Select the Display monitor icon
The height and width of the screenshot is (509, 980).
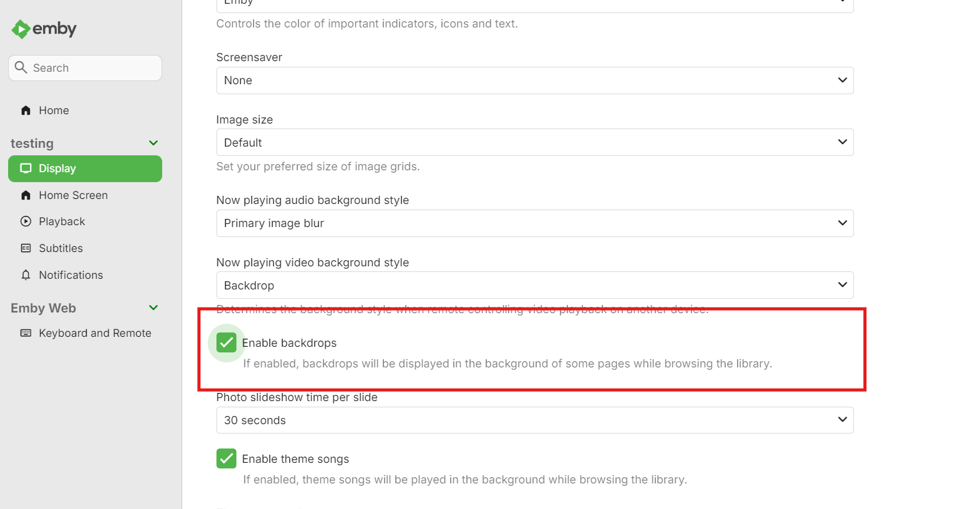click(x=26, y=168)
